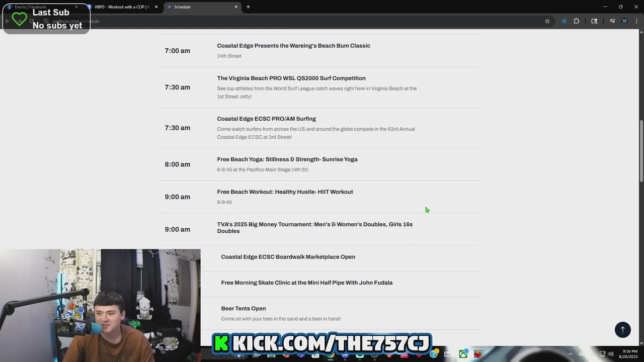Click the tab audio indicator icon in the toolbar
The height and width of the screenshot is (362, 644).
click(564, 21)
